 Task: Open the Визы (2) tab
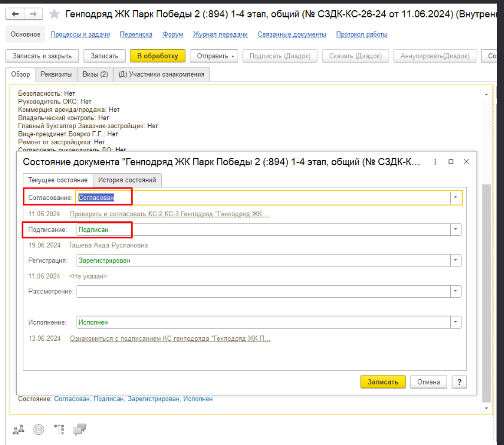tap(95, 74)
